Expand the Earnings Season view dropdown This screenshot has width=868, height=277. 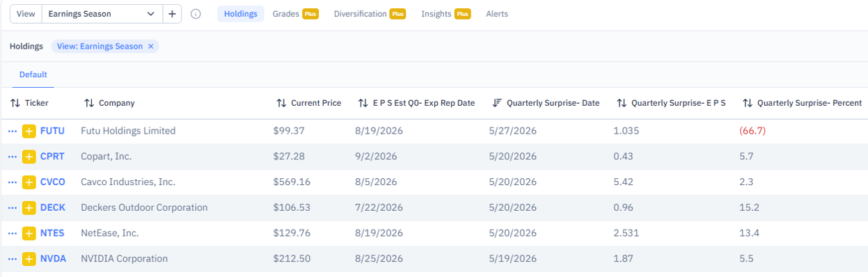pyautogui.click(x=102, y=14)
